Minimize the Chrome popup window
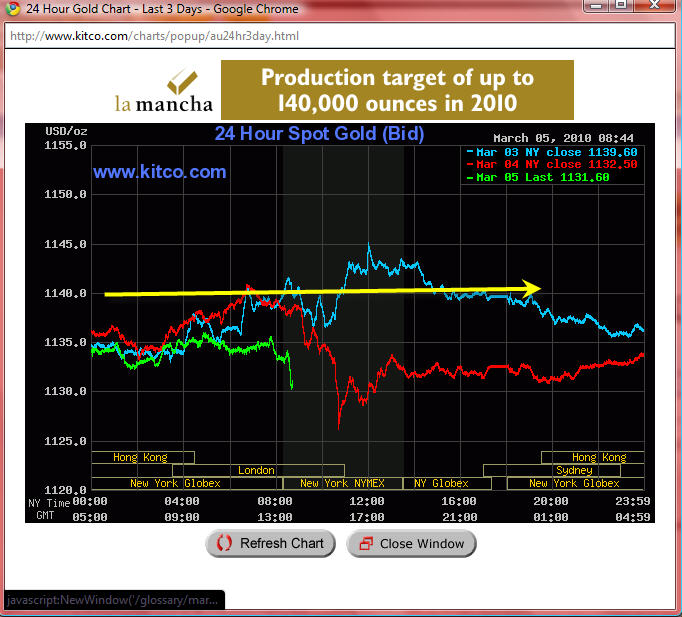Image resolution: width=682 pixels, height=617 pixels. click(596, 6)
